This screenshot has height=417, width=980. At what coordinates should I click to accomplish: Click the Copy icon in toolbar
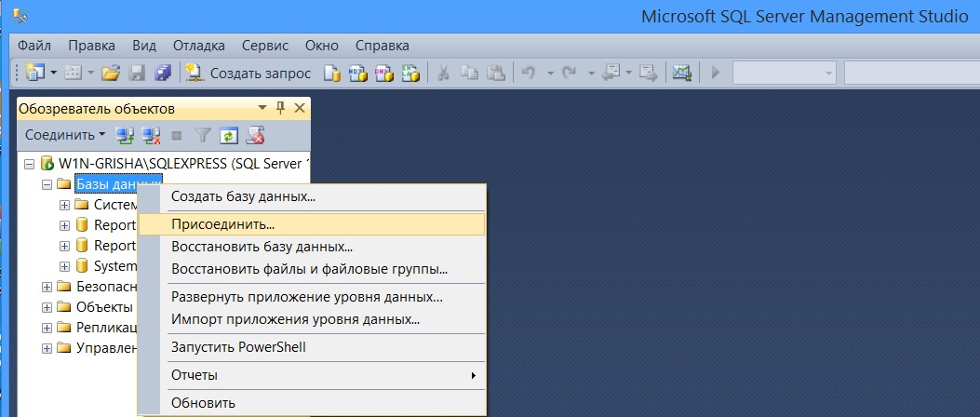tap(469, 74)
